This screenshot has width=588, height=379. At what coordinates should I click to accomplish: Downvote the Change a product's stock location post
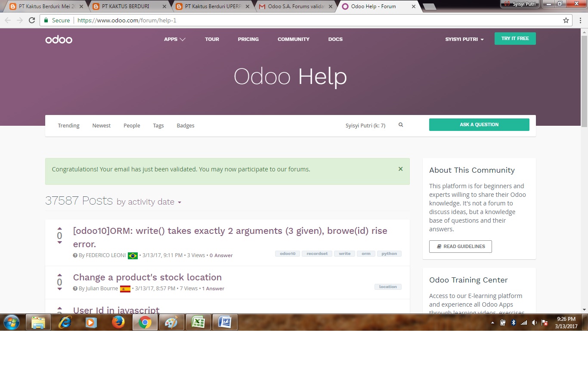click(x=60, y=289)
